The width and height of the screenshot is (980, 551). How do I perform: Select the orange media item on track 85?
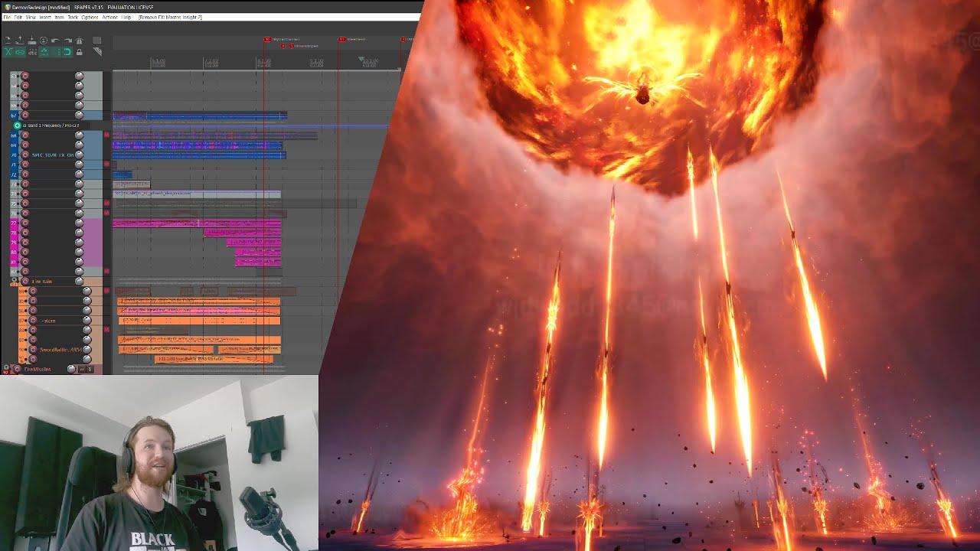(198, 301)
